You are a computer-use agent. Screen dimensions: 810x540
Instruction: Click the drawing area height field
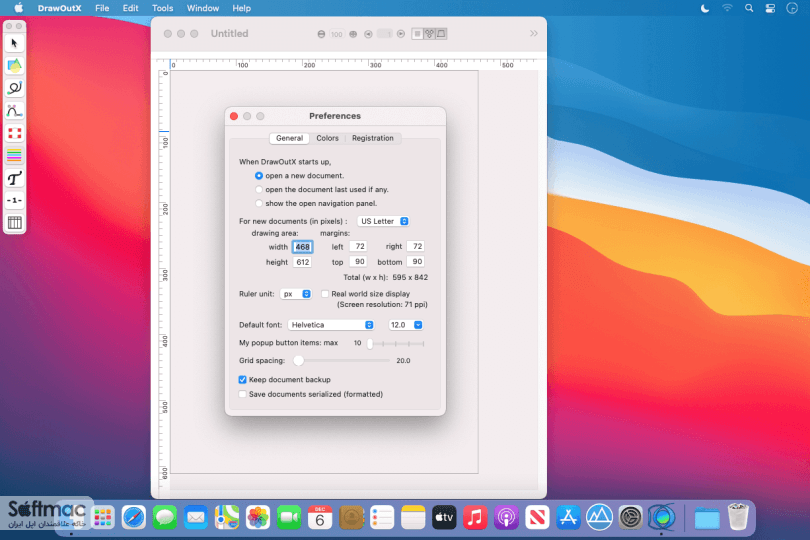click(x=302, y=262)
